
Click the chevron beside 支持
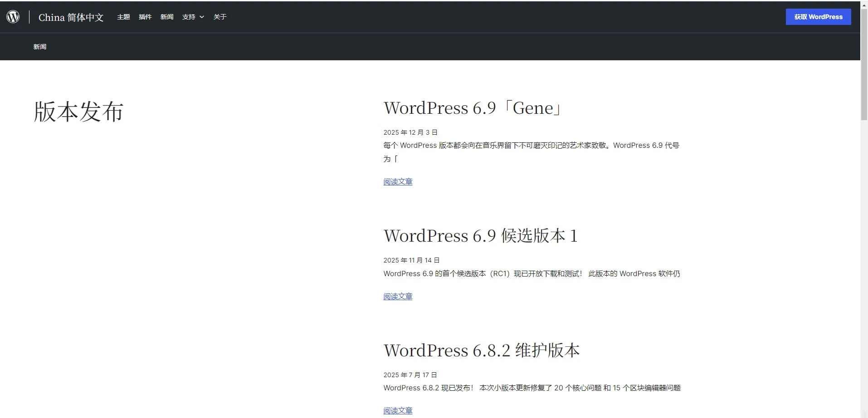[202, 17]
